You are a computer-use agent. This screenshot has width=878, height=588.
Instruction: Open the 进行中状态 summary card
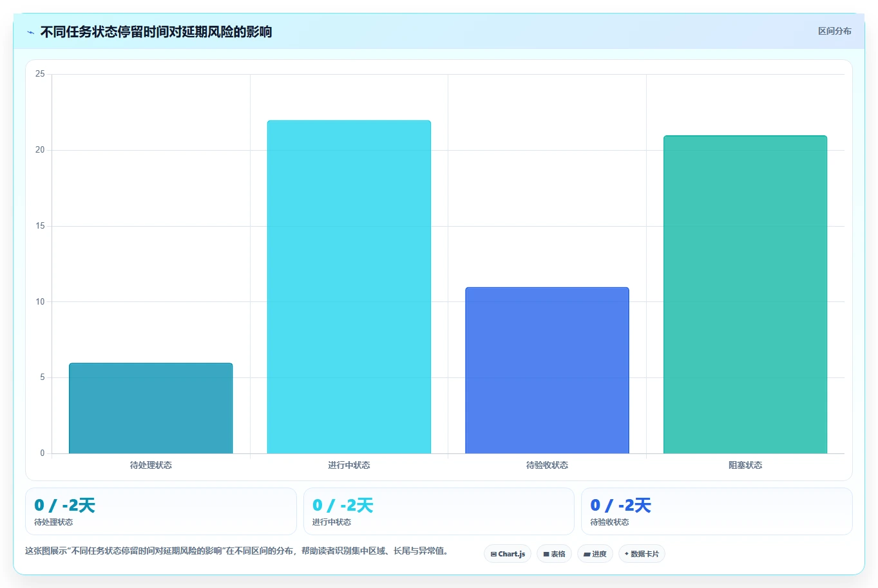[439, 511]
